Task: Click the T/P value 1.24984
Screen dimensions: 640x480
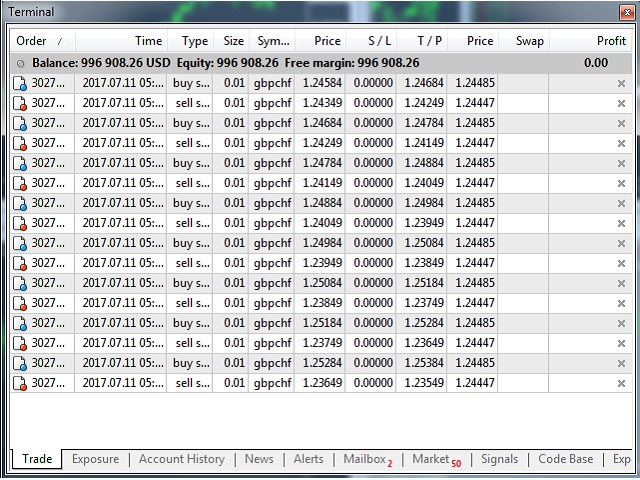Action: [421, 203]
